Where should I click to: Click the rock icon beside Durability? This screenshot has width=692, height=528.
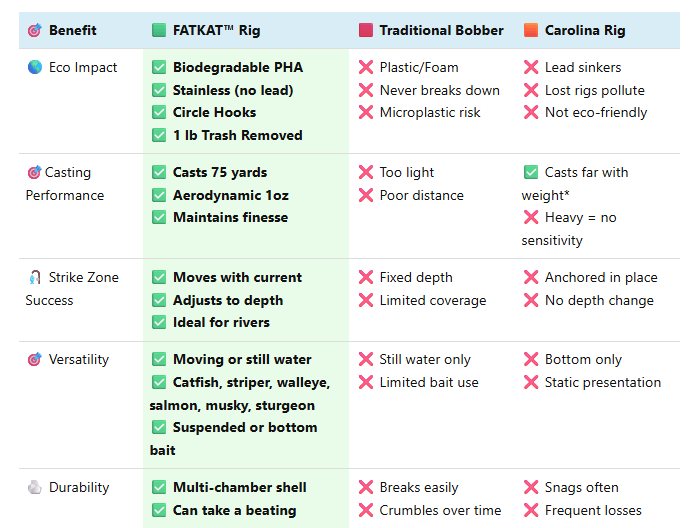[x=35, y=487]
